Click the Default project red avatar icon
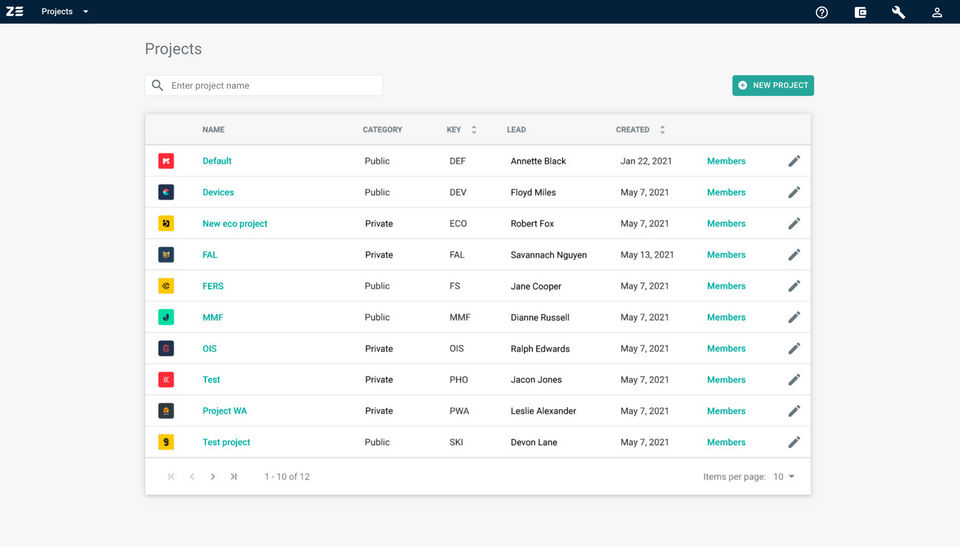Image resolution: width=960 pixels, height=547 pixels. tap(166, 161)
